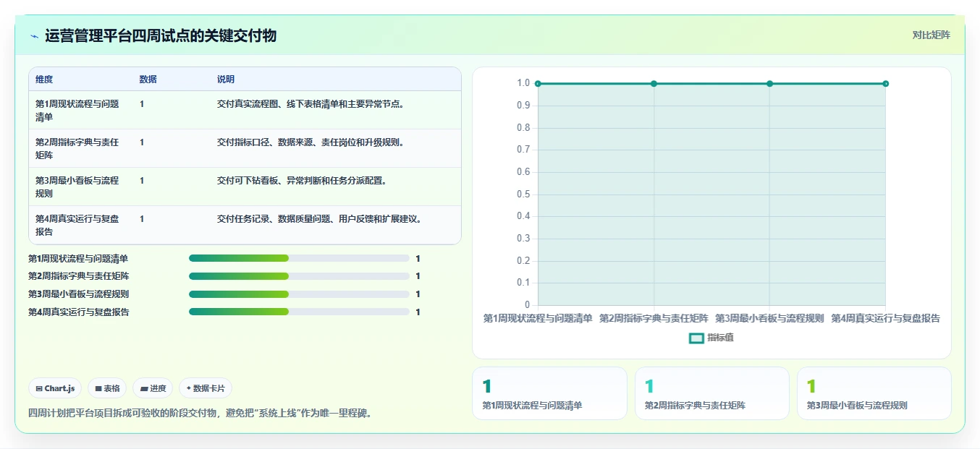Click progress bar for 第1周现状流程与问题清单
Viewport: 980px width, 449px height.
299,258
